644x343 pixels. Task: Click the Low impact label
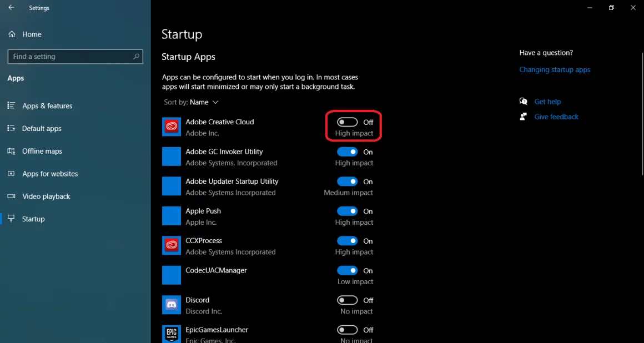[x=355, y=282]
